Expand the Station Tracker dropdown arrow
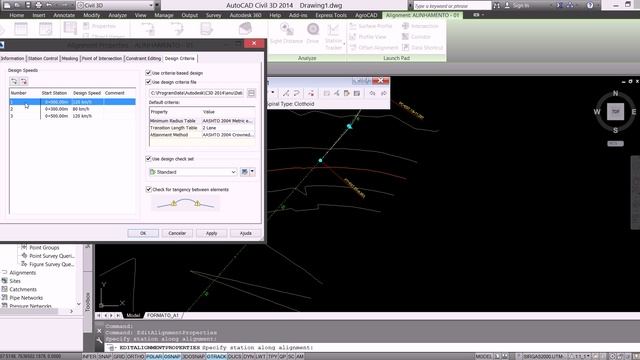Screen dimensions: 640x360 pos(344,44)
